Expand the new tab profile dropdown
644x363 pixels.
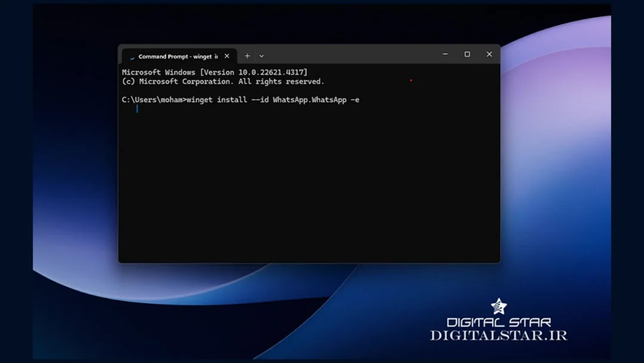click(261, 56)
